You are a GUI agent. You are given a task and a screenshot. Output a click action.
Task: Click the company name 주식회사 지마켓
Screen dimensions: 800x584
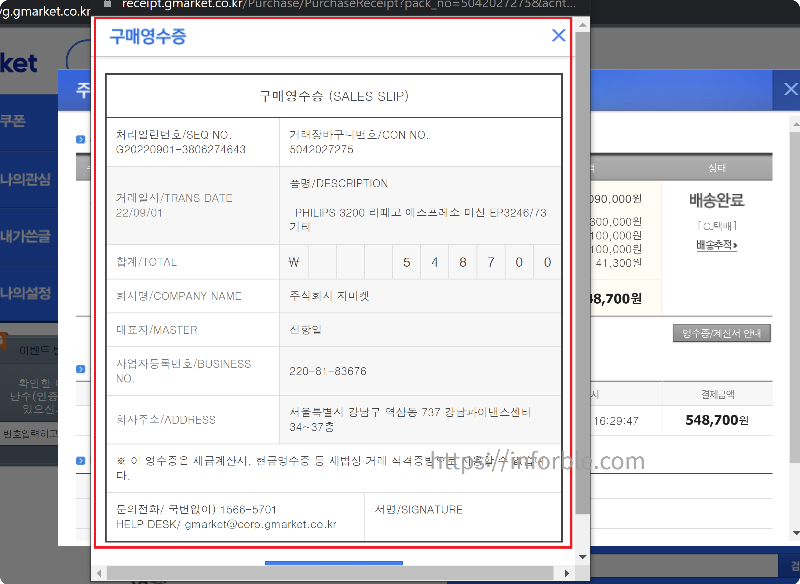329,296
